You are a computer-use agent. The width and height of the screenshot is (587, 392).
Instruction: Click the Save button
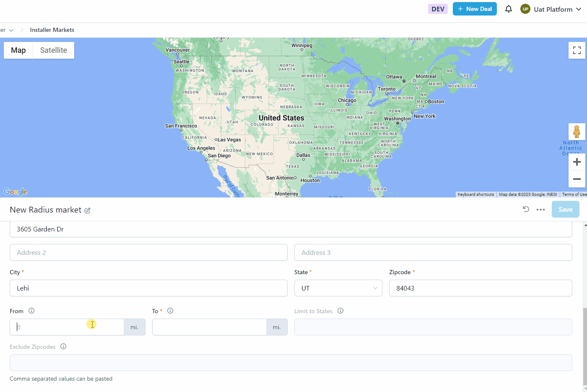coord(565,209)
